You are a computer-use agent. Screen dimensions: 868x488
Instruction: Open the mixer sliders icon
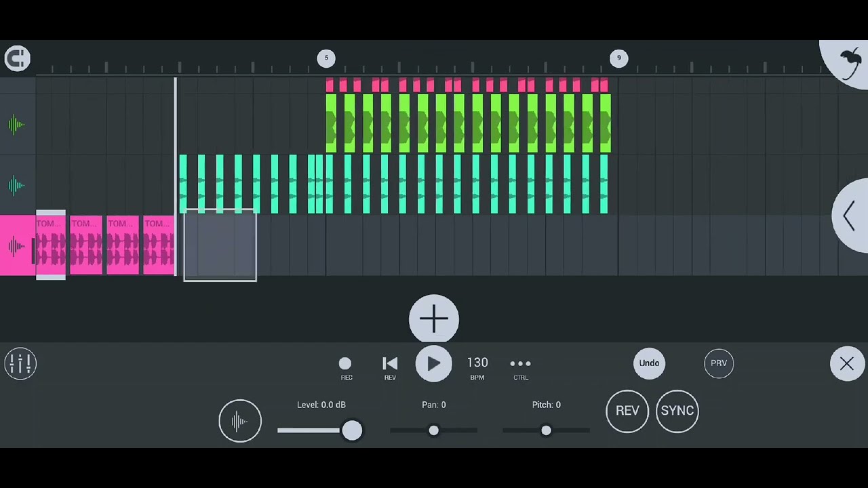tap(20, 363)
